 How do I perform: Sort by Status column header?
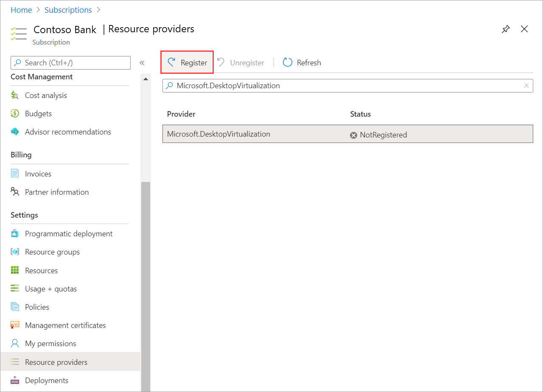361,114
